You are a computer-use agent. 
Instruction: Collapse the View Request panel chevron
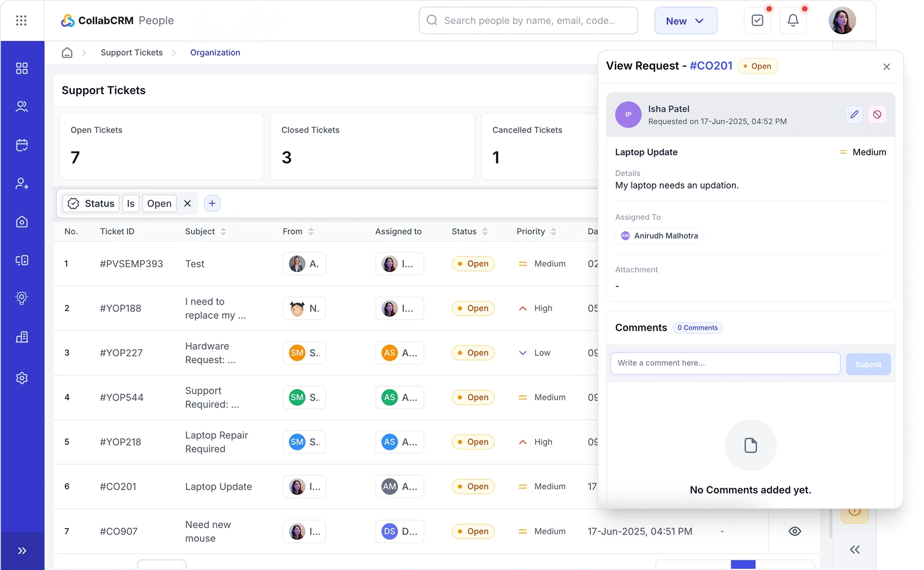855,549
